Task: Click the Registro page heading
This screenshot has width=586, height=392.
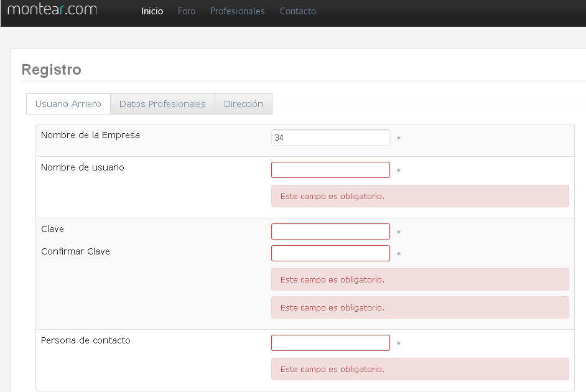Action: 52,70
